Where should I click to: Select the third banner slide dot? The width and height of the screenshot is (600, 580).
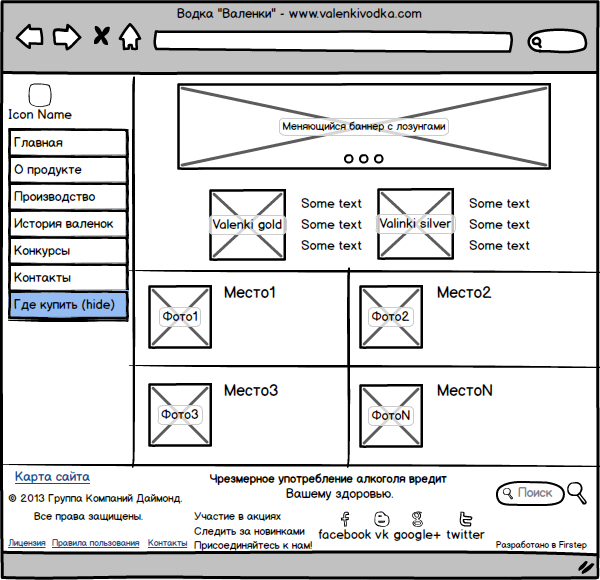379,158
